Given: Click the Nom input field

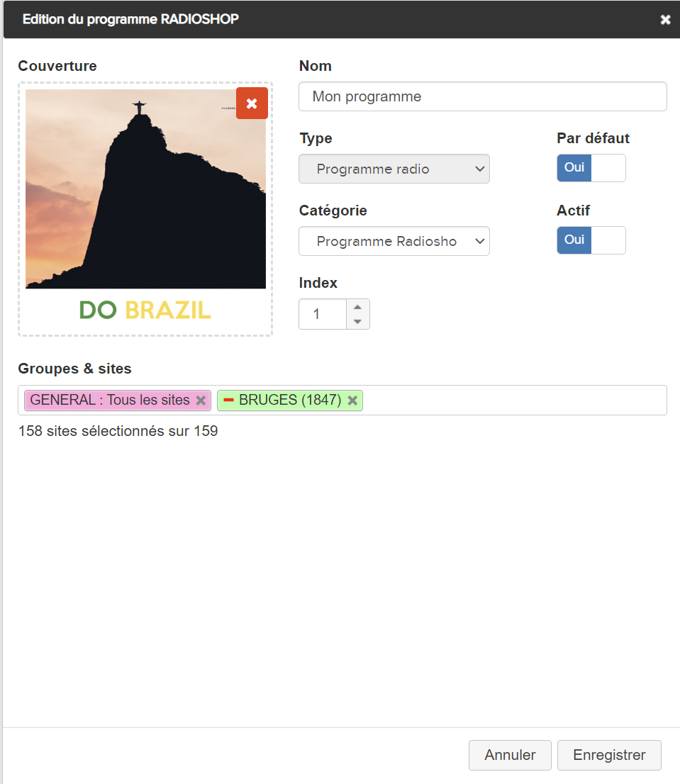Looking at the screenshot, I should tap(482, 96).
